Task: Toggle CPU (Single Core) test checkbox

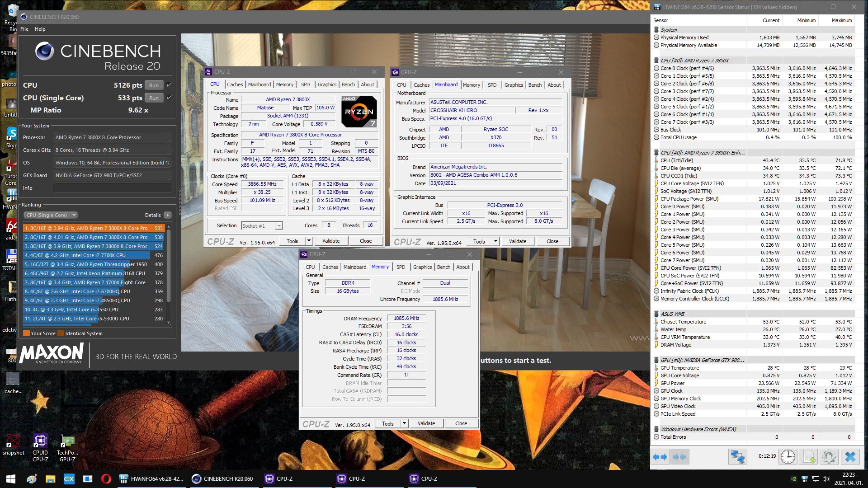Action: [169, 98]
